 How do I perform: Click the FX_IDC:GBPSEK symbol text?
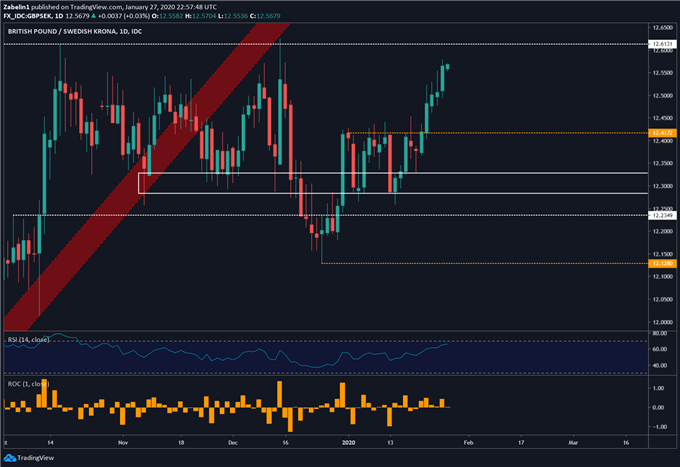pyautogui.click(x=27, y=16)
